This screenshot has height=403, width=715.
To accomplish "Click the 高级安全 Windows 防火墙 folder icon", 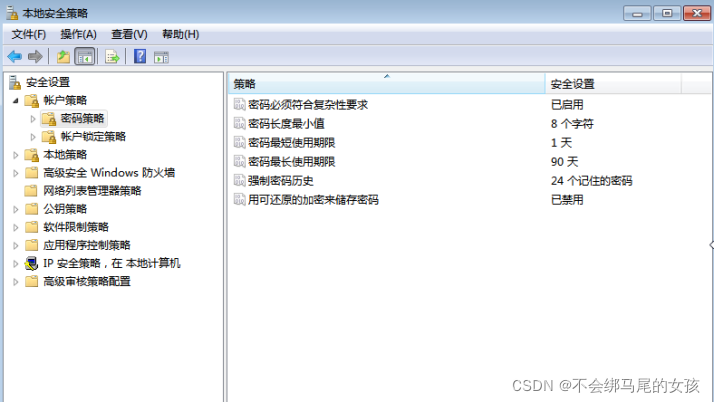I will tap(31, 173).
